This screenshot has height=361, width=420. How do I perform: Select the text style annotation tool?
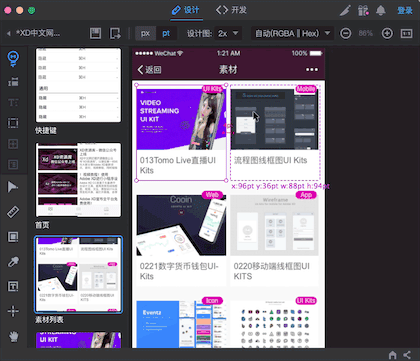tap(13, 102)
